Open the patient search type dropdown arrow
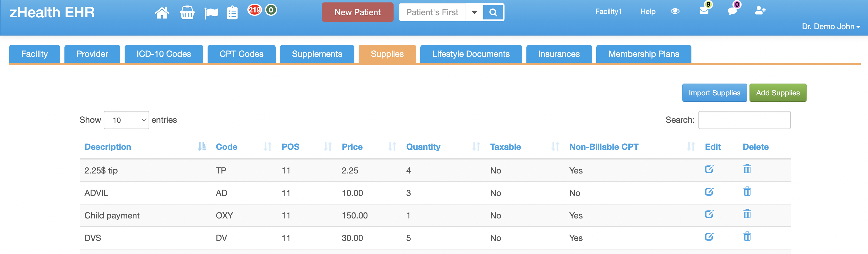Viewport: 868px width, 254px height. (474, 12)
